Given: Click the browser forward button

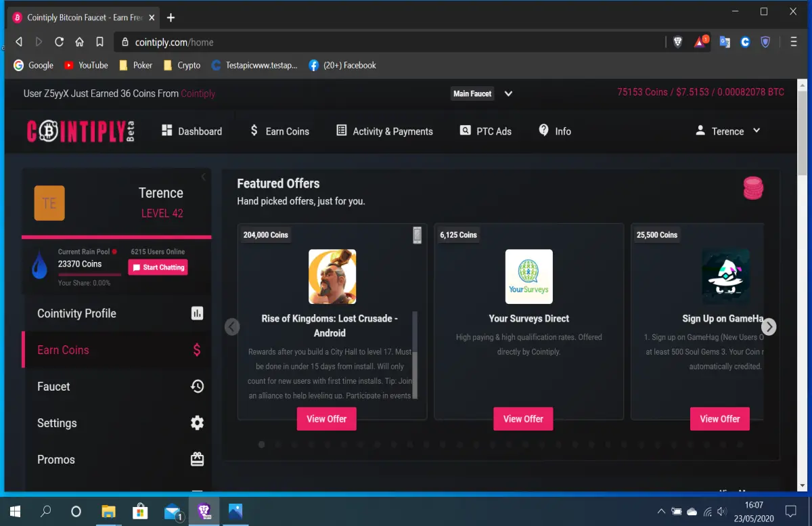Looking at the screenshot, I should coord(39,42).
